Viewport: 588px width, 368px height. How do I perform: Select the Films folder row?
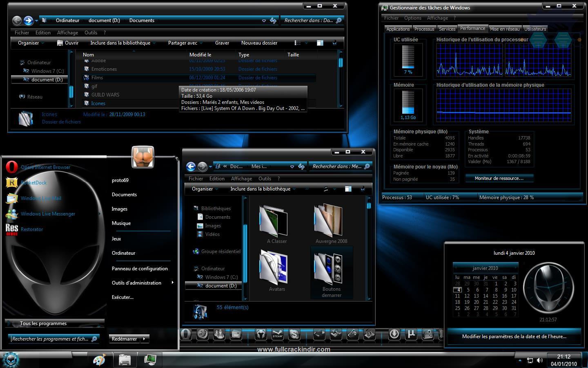(199, 78)
